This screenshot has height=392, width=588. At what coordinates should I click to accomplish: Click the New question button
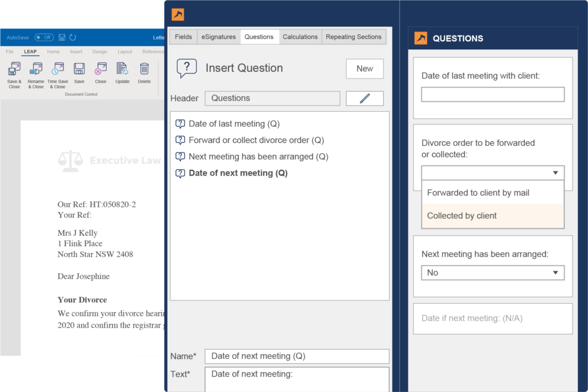365,68
